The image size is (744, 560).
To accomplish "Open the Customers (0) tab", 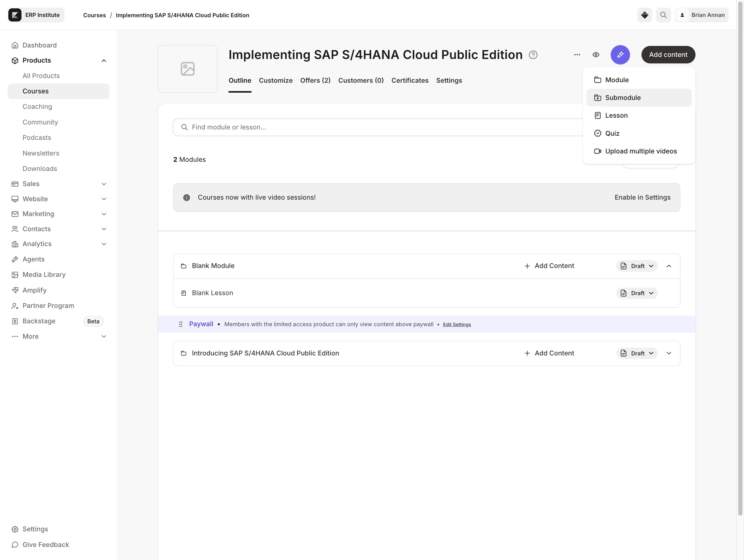I will 361,80.
